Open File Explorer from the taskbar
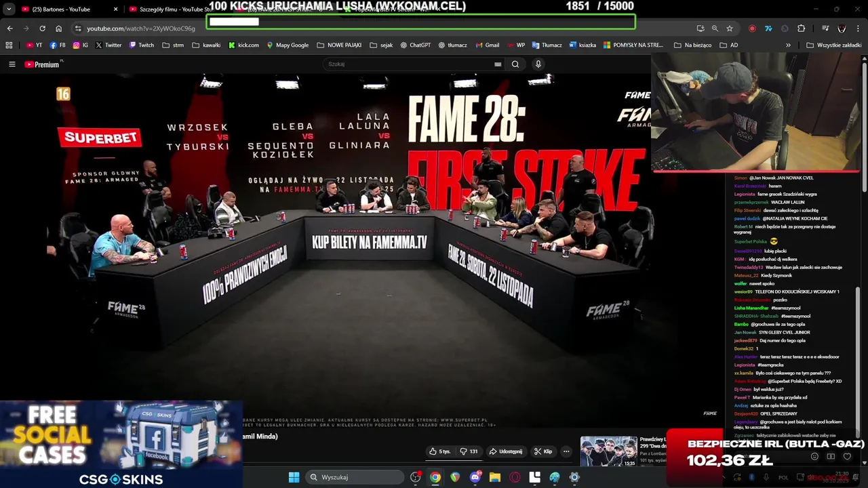 [x=495, y=477]
